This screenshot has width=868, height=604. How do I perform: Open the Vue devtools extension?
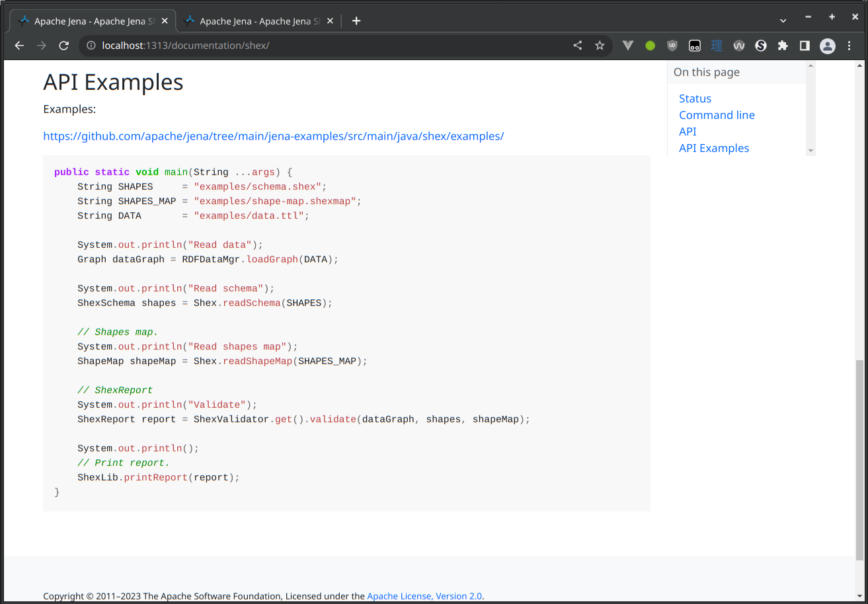click(629, 46)
